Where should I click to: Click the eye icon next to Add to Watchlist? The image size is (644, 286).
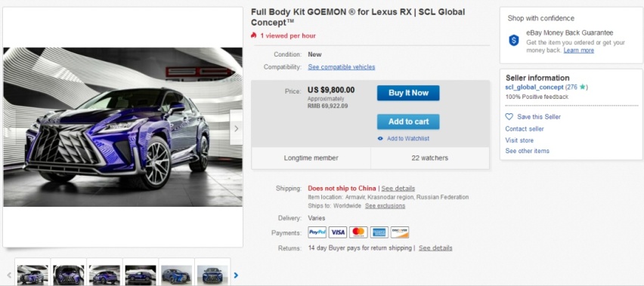tap(380, 139)
